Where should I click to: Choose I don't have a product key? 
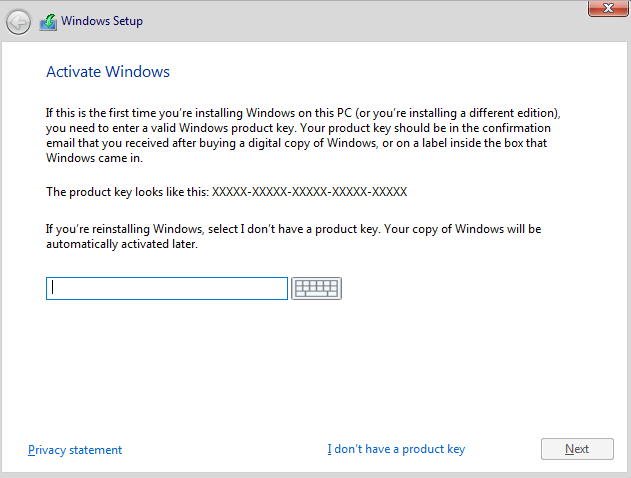[396, 449]
